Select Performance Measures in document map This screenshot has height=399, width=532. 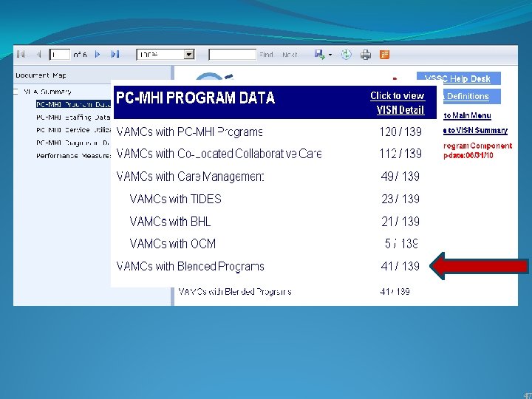pos(73,156)
